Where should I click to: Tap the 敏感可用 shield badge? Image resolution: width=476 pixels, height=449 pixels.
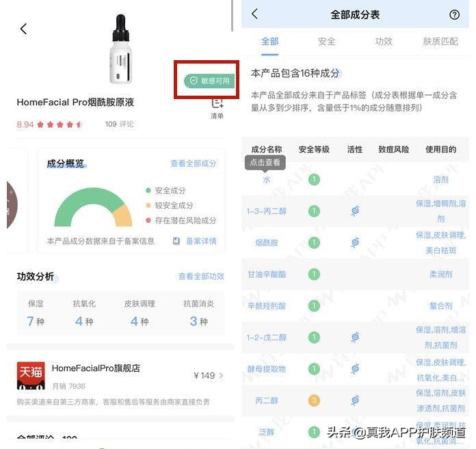click(209, 81)
